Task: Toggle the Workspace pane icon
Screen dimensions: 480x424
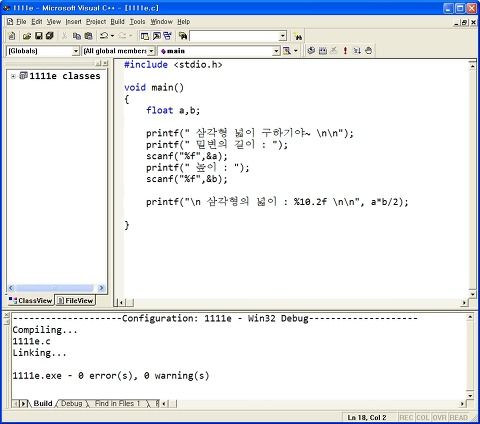Action: pyautogui.click(x=145, y=36)
